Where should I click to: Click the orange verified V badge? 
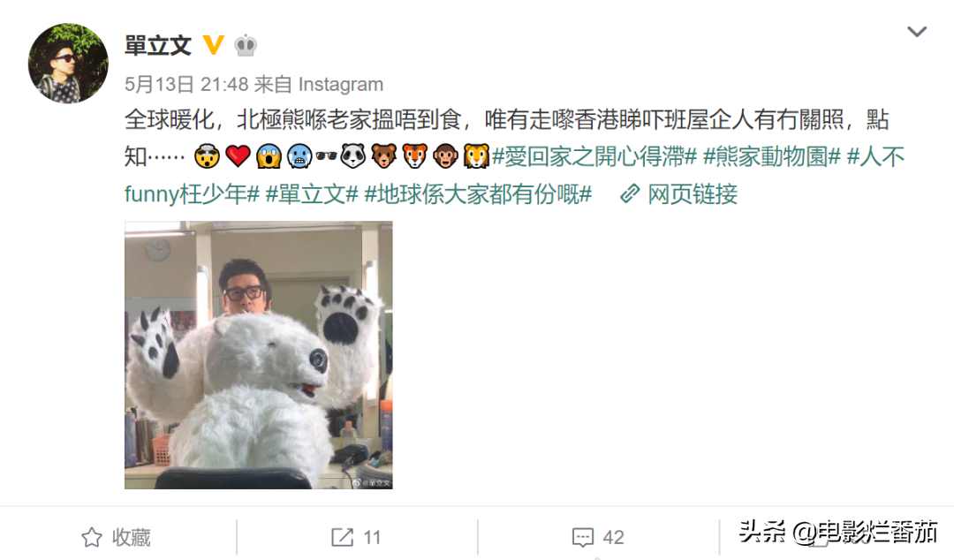[213, 45]
